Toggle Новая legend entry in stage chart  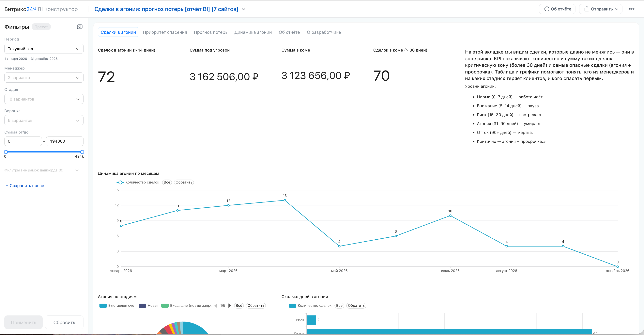tap(148, 306)
